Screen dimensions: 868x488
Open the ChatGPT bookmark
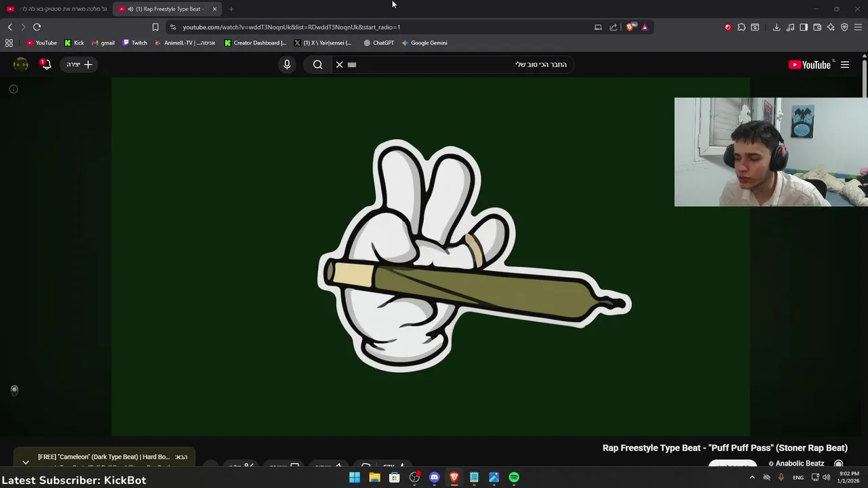[378, 43]
